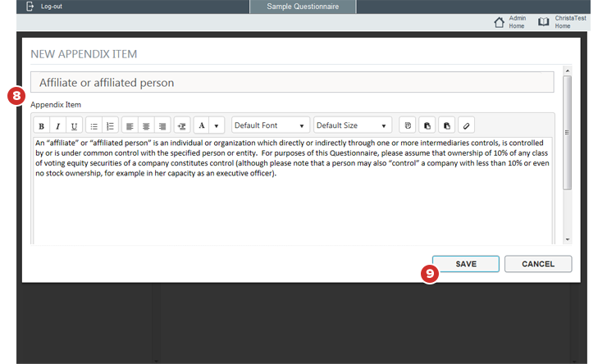The image size is (607, 364).
Task: Open the font color dropdown arrow
Action: pos(217,126)
